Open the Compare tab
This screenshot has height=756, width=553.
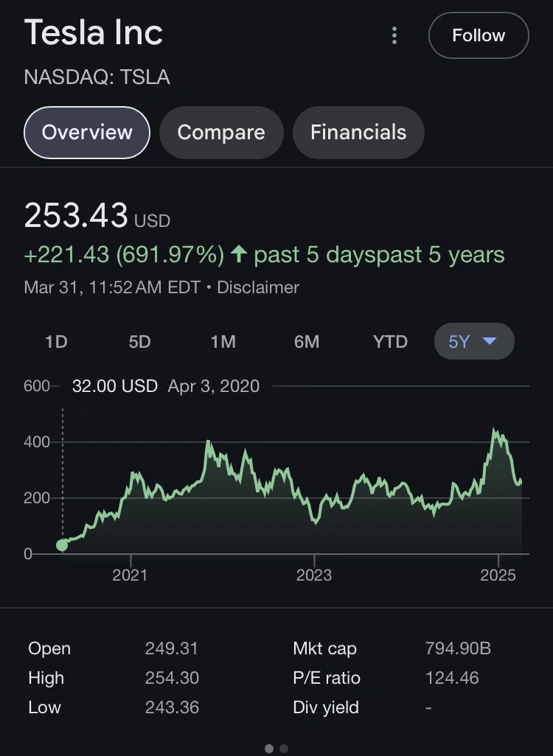[x=221, y=133]
